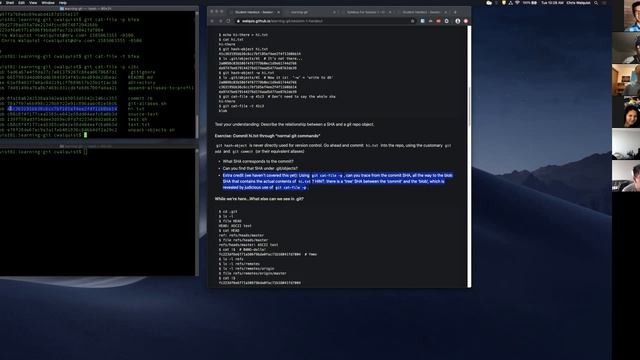
Task: Click the lower terminal pane prompt
Action: 43,152
